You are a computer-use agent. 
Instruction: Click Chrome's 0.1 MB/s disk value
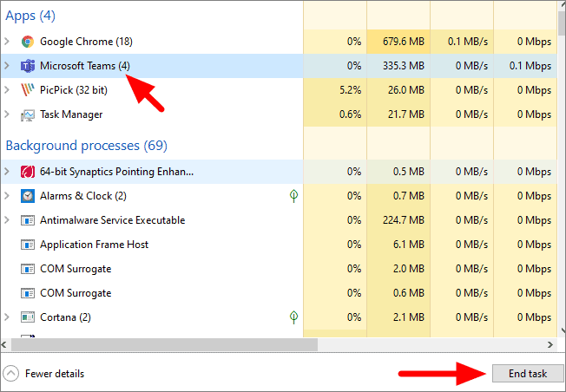[468, 42]
